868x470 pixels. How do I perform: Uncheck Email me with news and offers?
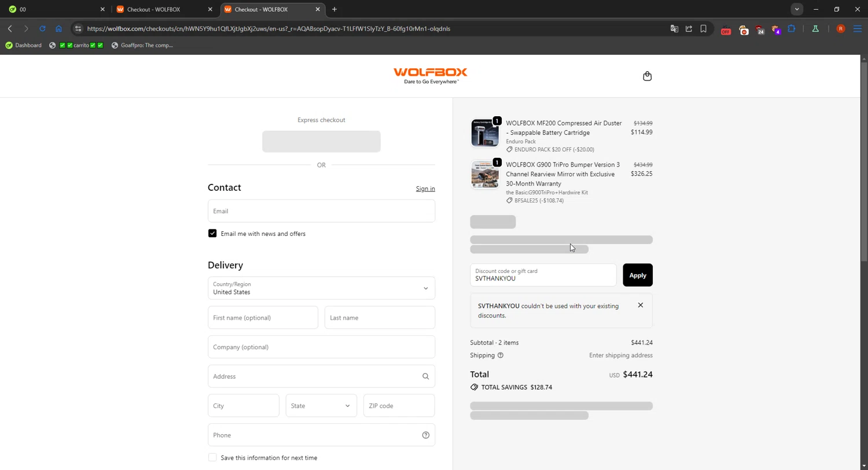[212, 234]
